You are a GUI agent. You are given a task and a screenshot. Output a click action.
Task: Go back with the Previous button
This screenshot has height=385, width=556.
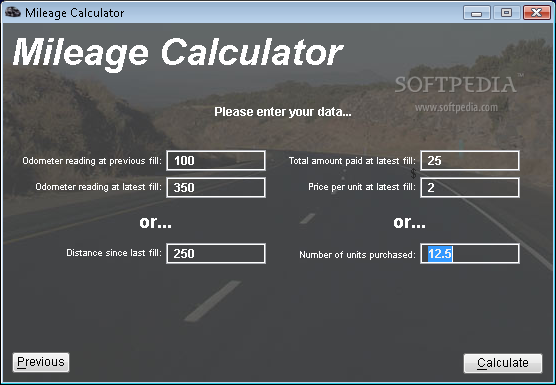click(41, 362)
